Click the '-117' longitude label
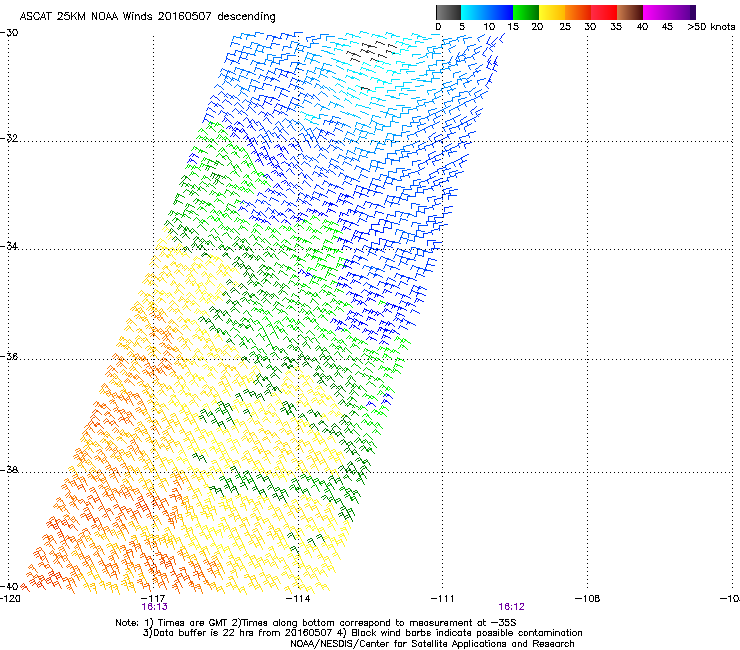740x650 pixels. [153, 599]
